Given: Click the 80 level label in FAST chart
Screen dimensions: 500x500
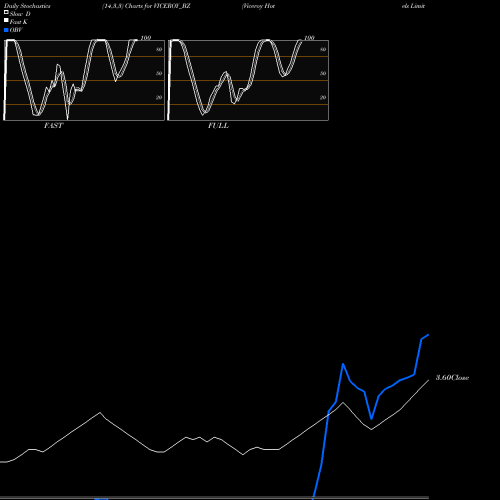Looking at the screenshot, I should pos(159,49).
